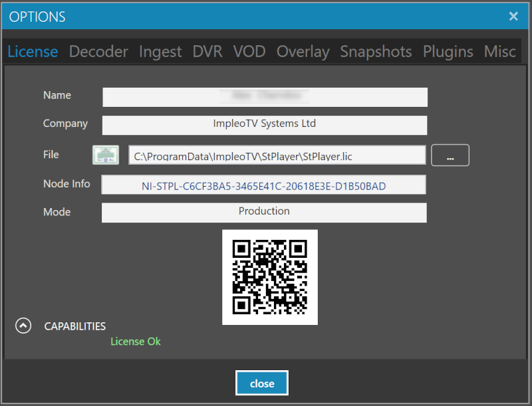
Task: Switch to the Decoder tab
Action: (98, 51)
